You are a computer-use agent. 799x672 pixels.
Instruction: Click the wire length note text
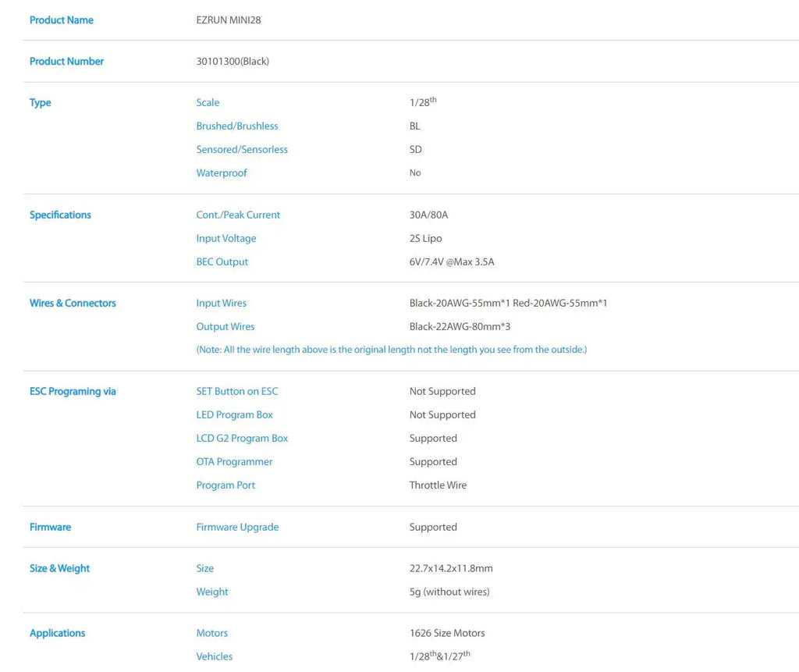tap(392, 350)
